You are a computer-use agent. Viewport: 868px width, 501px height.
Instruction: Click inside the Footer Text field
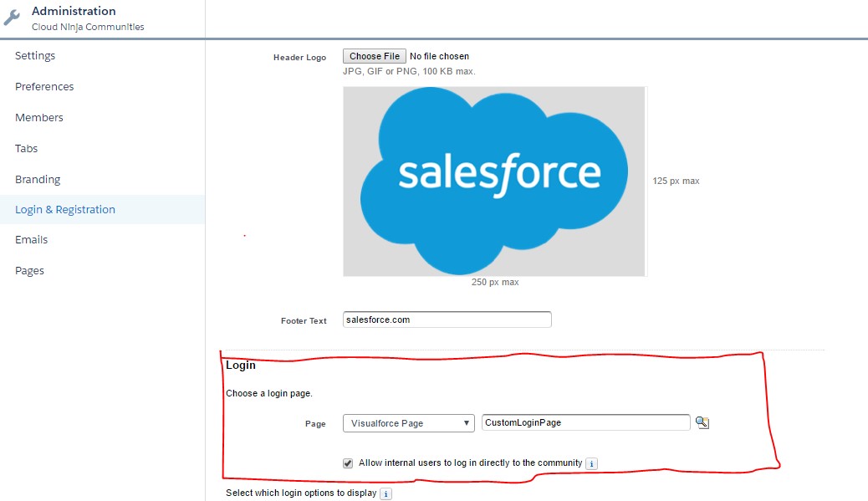tap(447, 319)
